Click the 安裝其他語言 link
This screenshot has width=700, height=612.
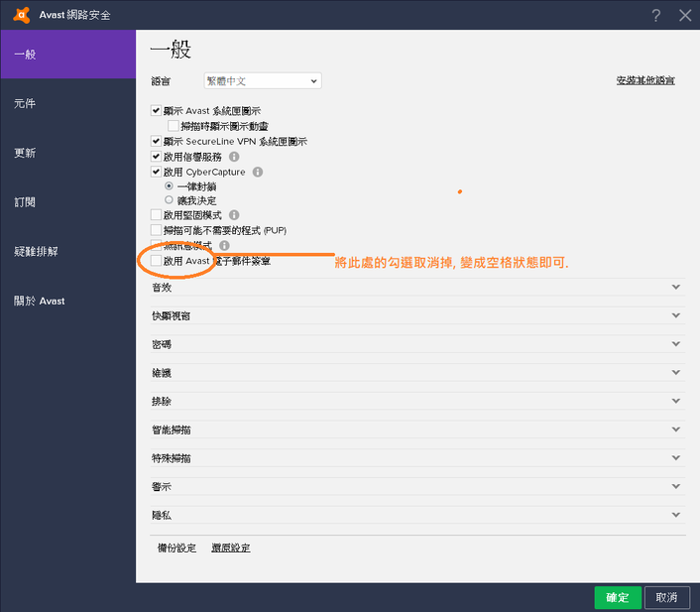click(x=645, y=80)
